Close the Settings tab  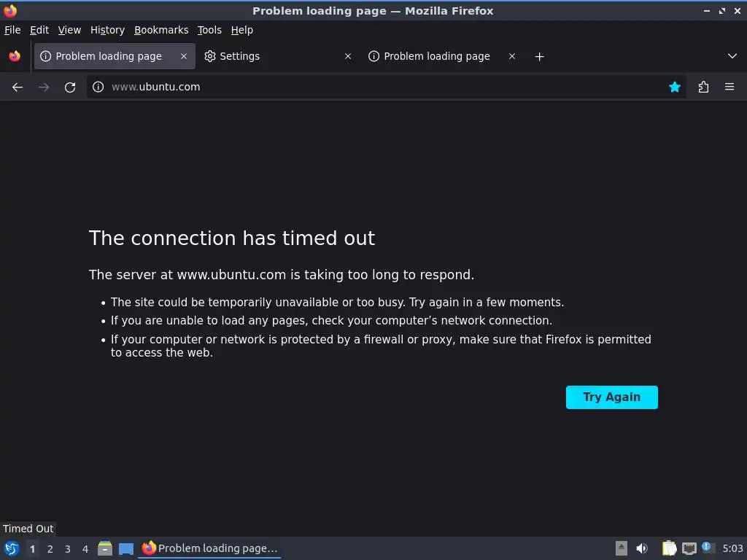348,56
